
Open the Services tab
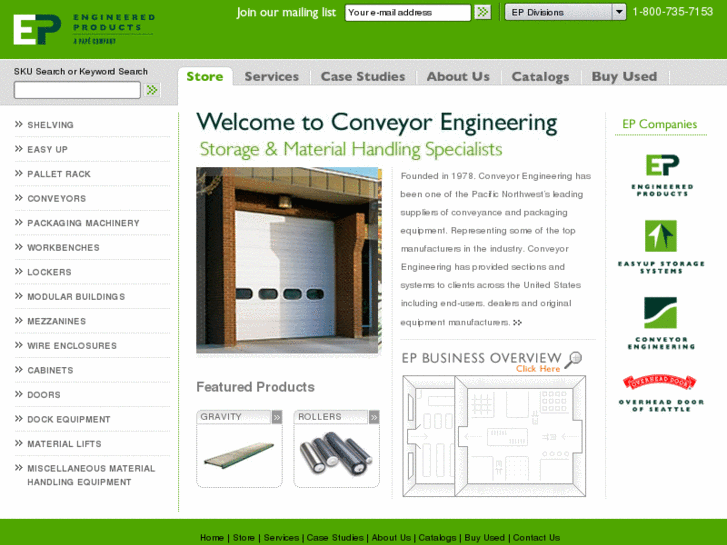272,77
